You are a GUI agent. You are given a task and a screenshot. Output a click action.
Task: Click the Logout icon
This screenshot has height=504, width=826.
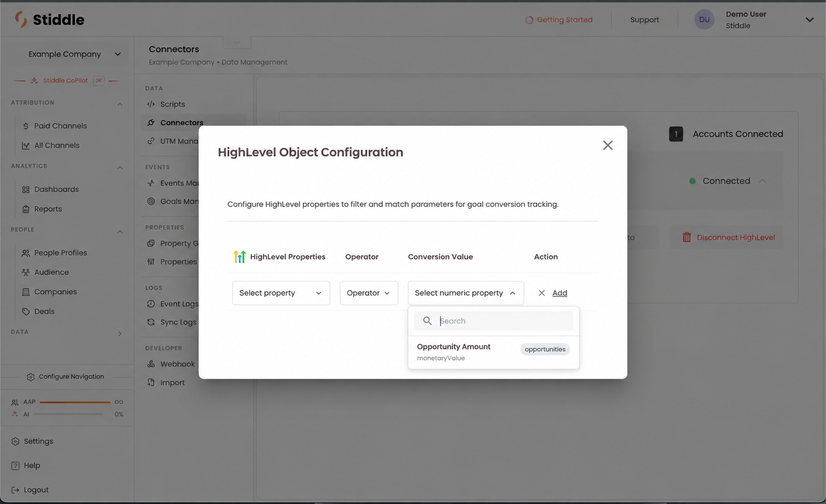coord(15,490)
